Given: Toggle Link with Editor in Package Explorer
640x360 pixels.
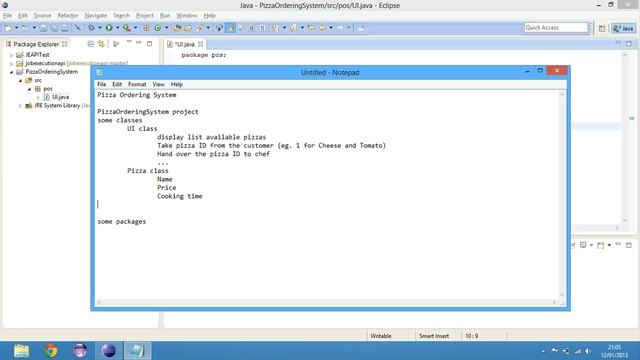Looking at the screenshot, I should [101, 44].
